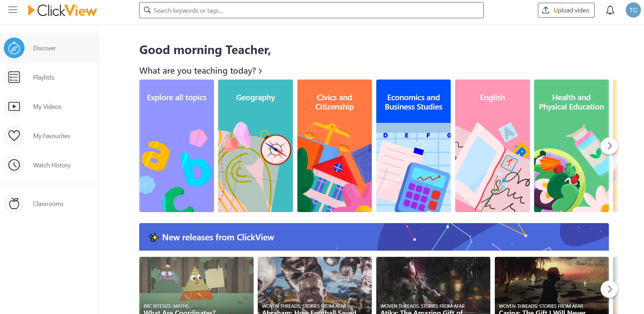The height and width of the screenshot is (314, 644).
Task: Open 'Atika: The Amazing Gift of' video
Action: tap(433, 285)
